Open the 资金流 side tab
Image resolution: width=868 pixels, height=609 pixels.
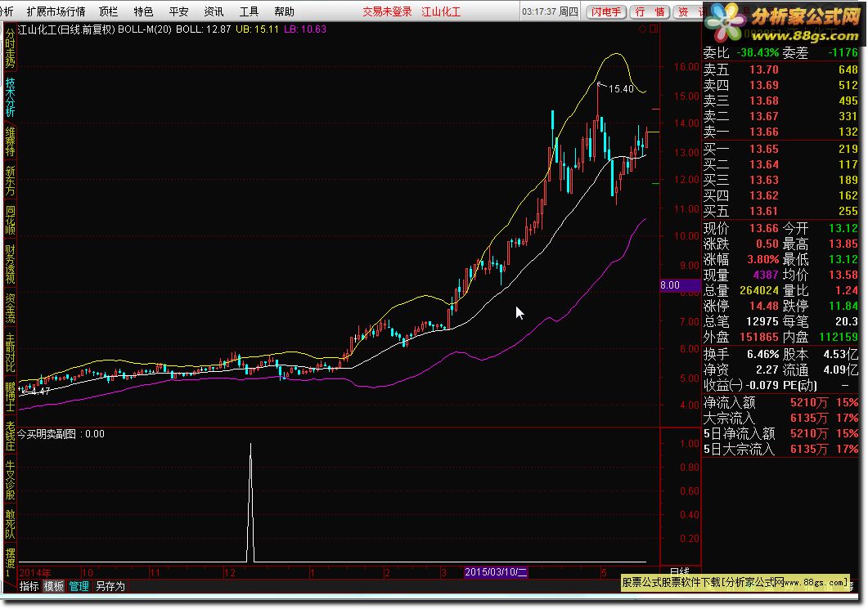(10, 308)
